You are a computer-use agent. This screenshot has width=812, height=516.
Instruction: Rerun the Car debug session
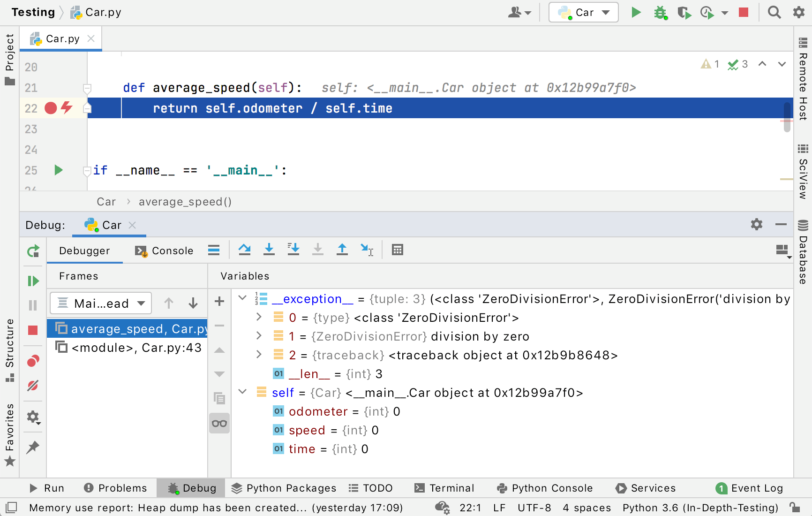coord(33,251)
